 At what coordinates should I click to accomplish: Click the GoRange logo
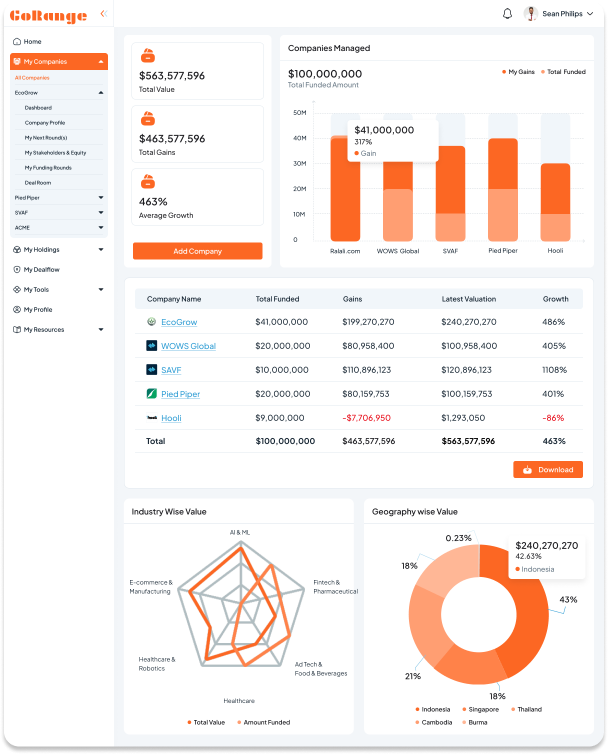[48, 15]
